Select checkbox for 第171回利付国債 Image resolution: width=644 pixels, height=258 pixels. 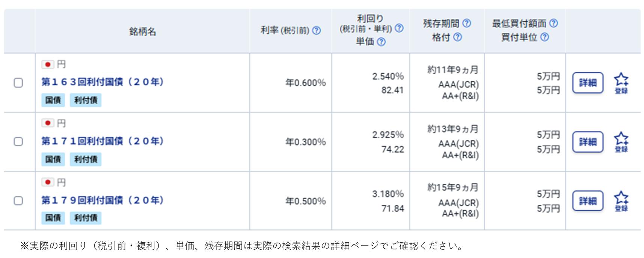coord(18,141)
